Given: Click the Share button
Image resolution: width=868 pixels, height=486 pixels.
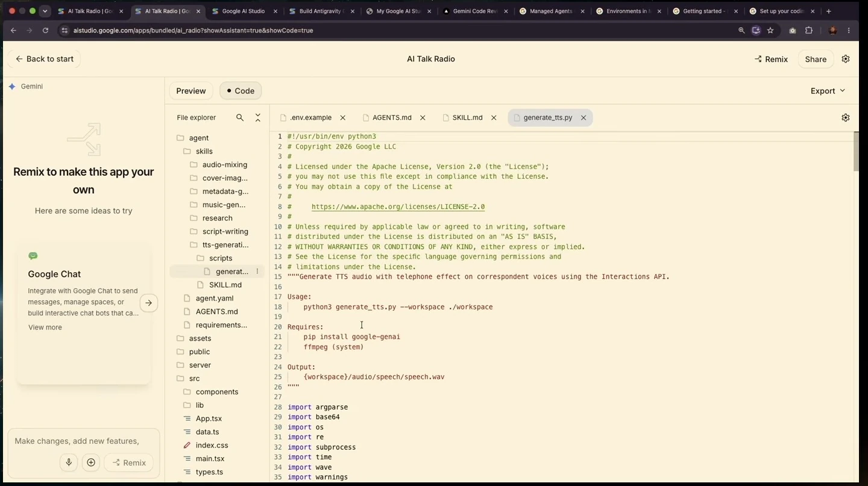Looking at the screenshot, I should point(816,59).
